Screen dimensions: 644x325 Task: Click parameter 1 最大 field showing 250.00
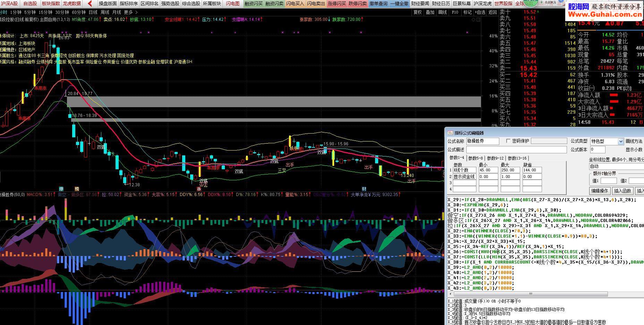510,170
